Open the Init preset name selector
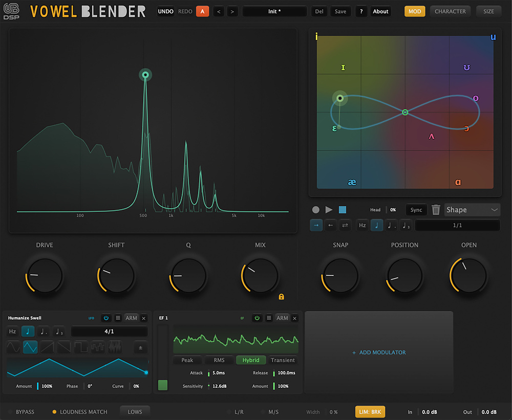 (274, 11)
